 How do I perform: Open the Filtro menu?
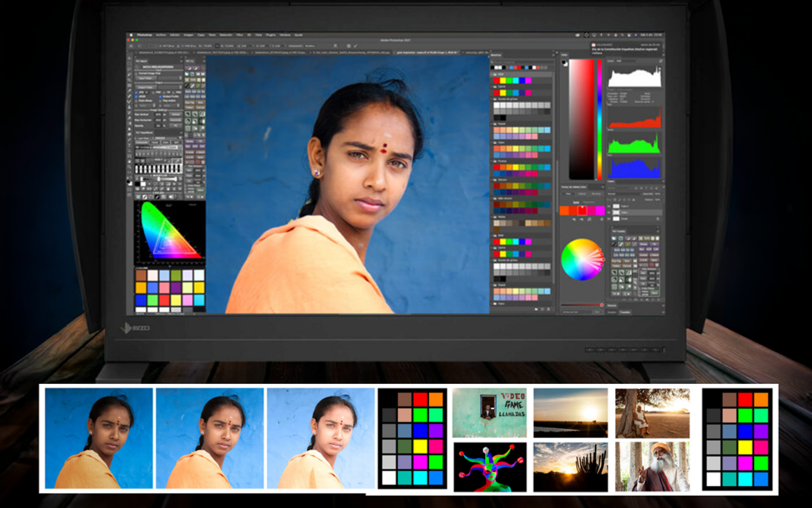pos(240,35)
